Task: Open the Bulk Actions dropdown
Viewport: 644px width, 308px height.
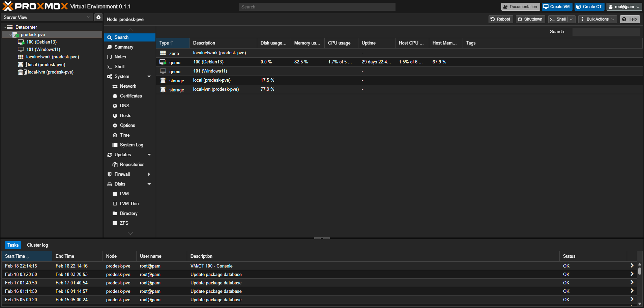Action: [597, 19]
